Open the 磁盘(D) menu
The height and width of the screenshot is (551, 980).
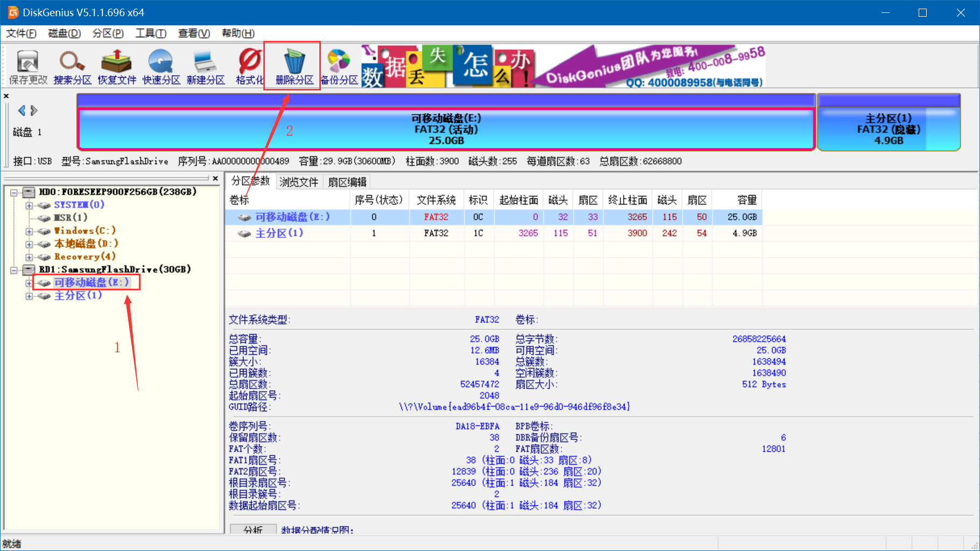point(65,33)
